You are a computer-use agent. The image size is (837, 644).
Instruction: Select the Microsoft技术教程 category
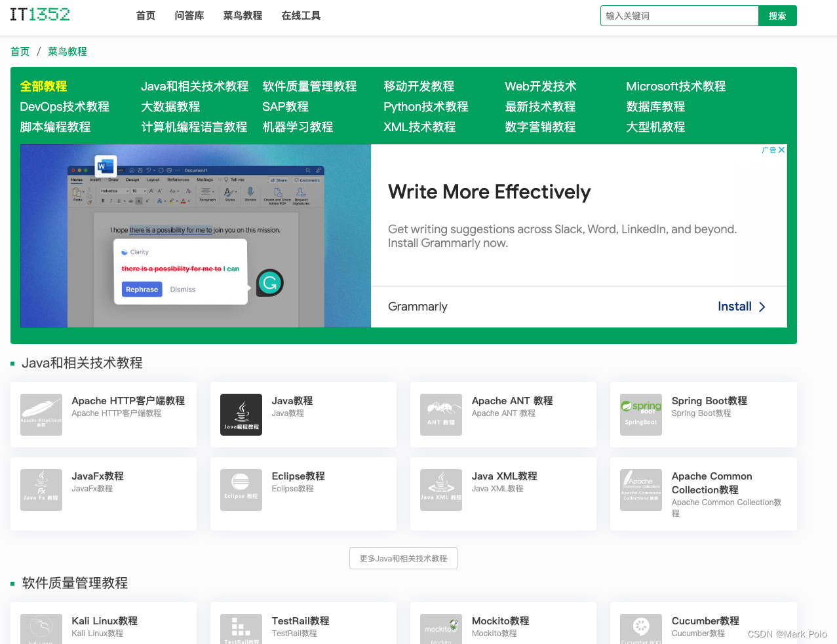pyautogui.click(x=676, y=86)
